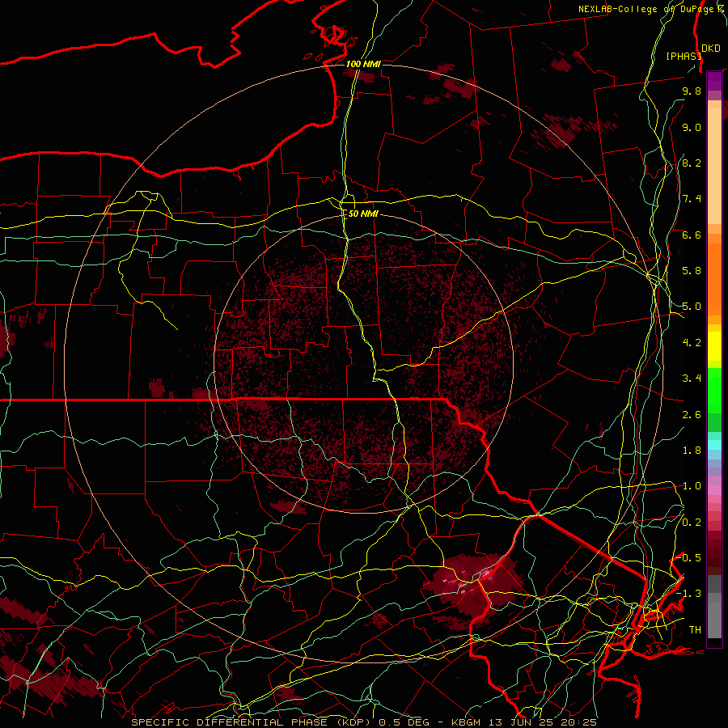728x728 pixels.
Task: Click the 8.2 value on the color scale
Action: pyautogui.click(x=692, y=163)
